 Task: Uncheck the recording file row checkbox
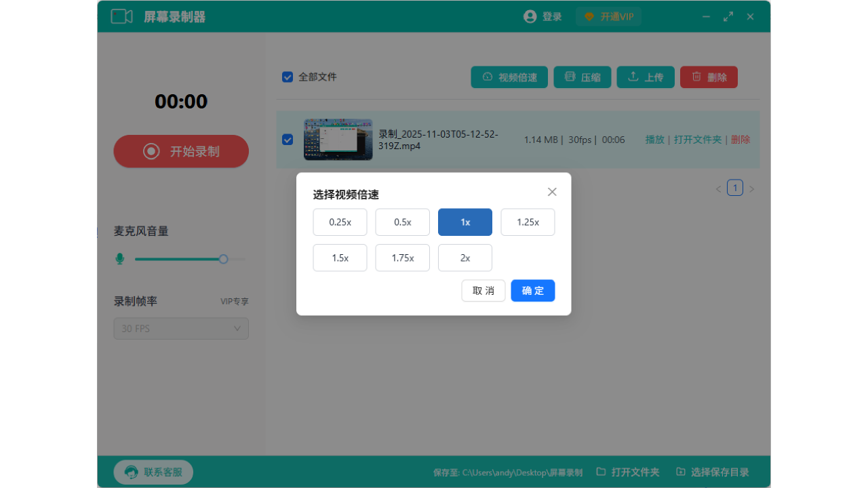[288, 139]
